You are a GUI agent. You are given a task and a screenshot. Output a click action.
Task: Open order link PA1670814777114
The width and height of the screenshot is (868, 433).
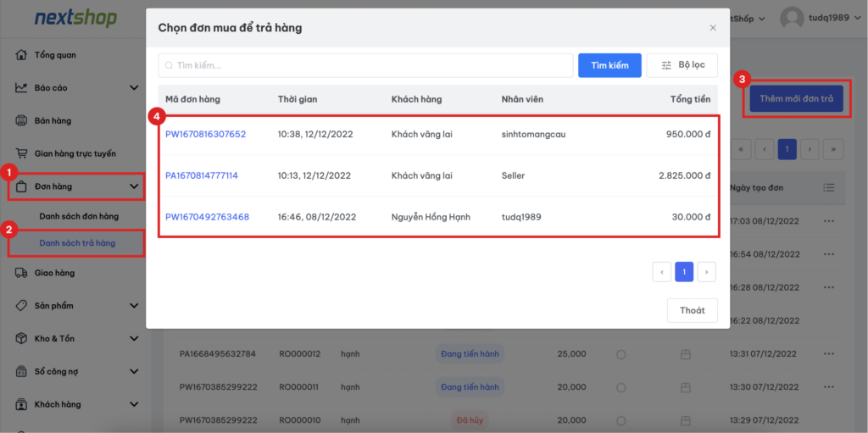click(x=202, y=175)
